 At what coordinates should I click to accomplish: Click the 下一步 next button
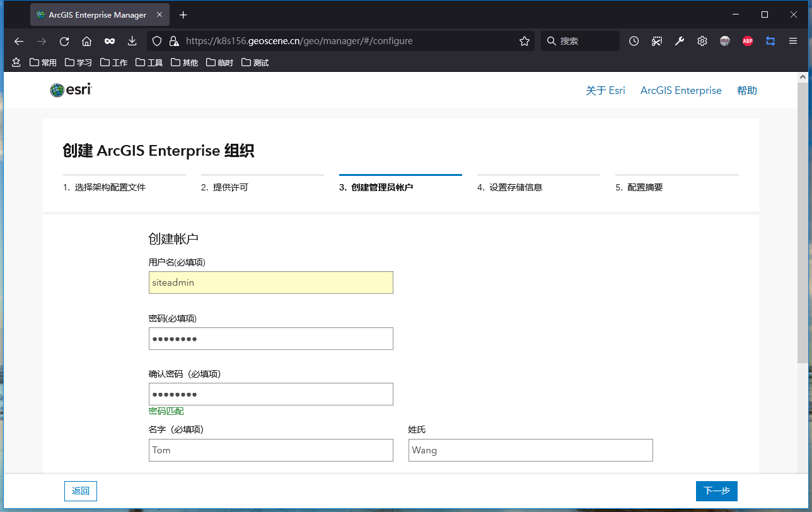[717, 491]
